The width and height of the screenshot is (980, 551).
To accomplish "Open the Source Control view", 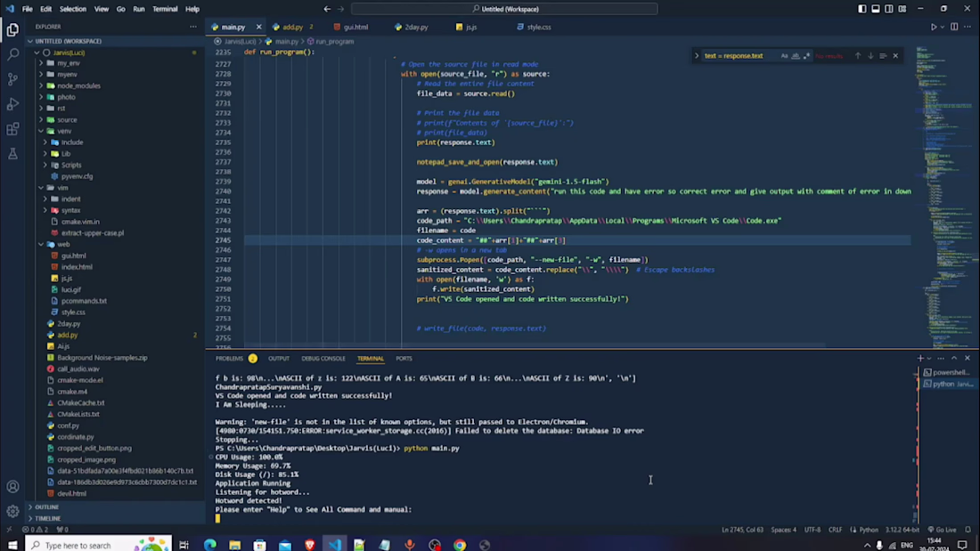I will (12, 79).
